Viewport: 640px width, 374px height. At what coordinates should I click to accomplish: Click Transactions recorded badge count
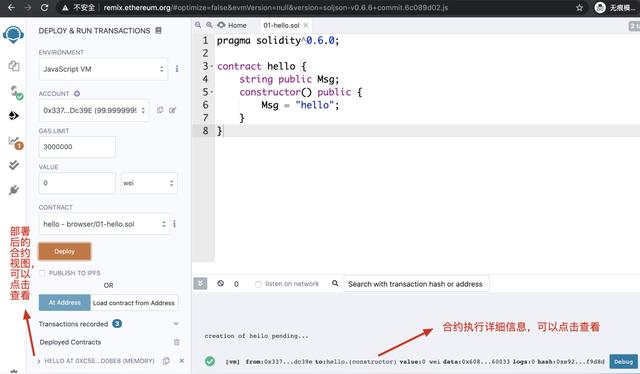[117, 323]
